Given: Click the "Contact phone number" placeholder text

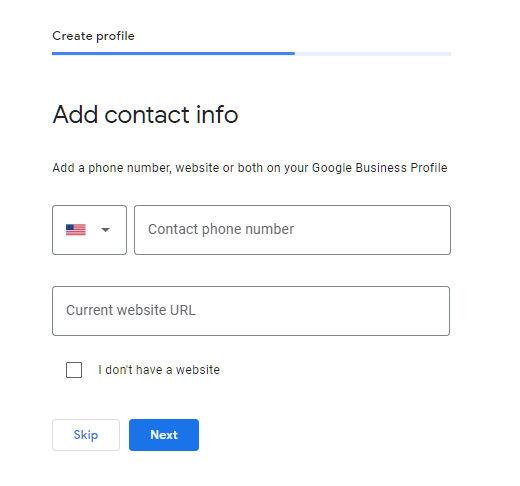Looking at the screenshot, I should coord(221,229).
